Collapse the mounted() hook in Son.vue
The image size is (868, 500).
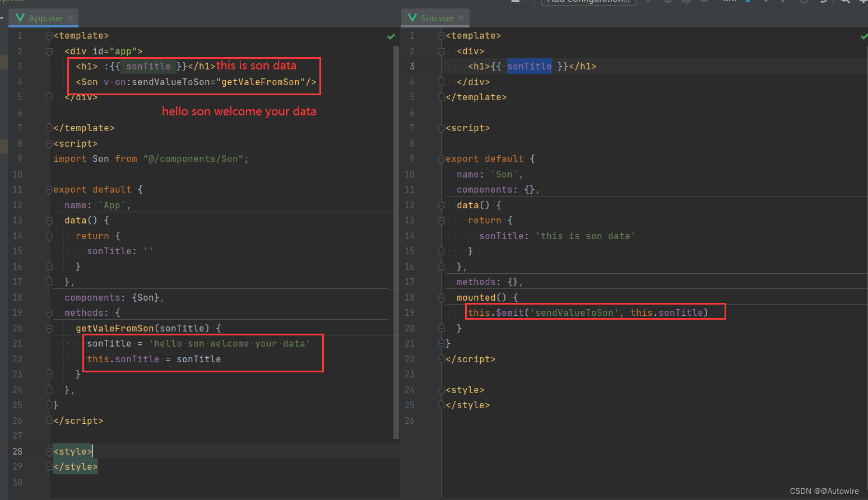441,298
